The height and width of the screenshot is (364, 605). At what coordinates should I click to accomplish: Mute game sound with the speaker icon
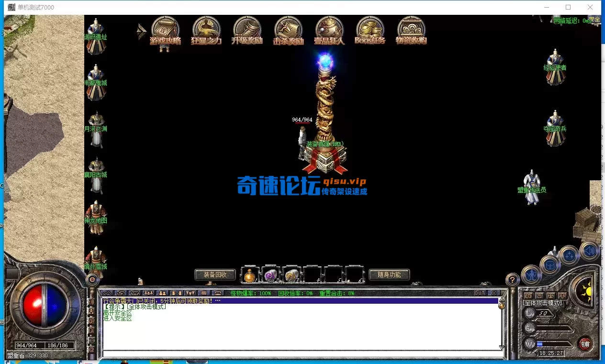tap(590, 251)
